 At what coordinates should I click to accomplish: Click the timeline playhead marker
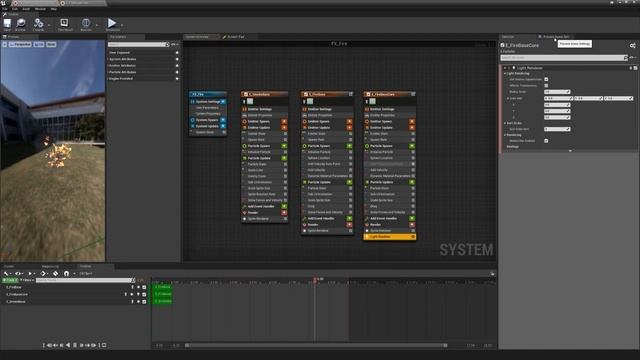pos(315,280)
